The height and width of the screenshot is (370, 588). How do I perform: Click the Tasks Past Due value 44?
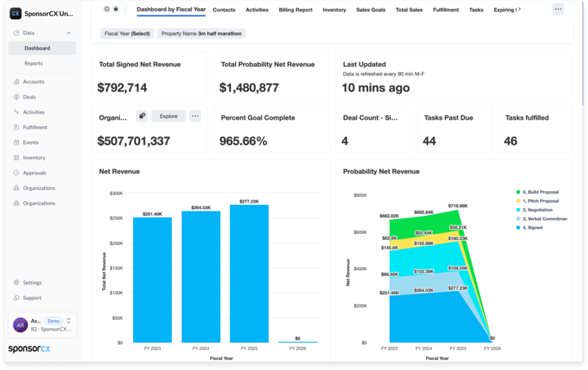click(x=429, y=141)
